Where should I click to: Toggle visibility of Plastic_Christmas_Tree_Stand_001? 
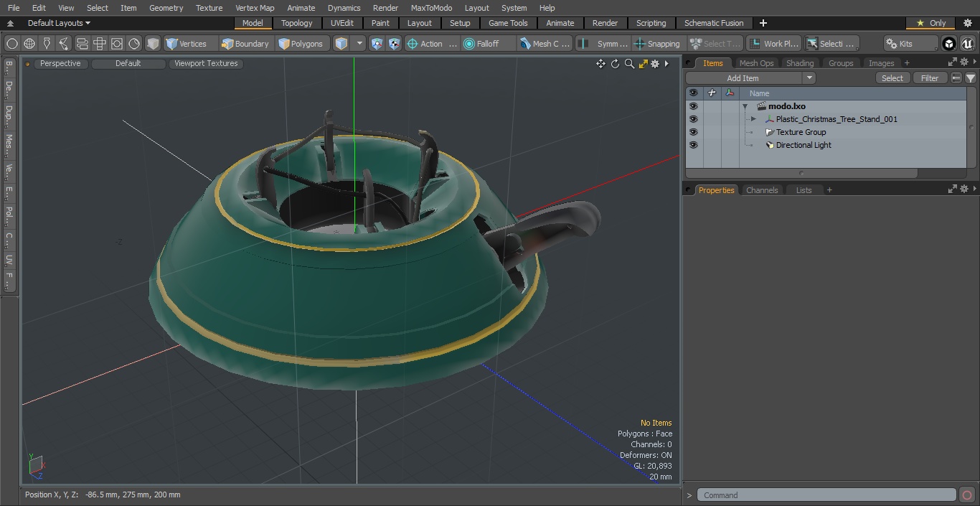point(693,119)
